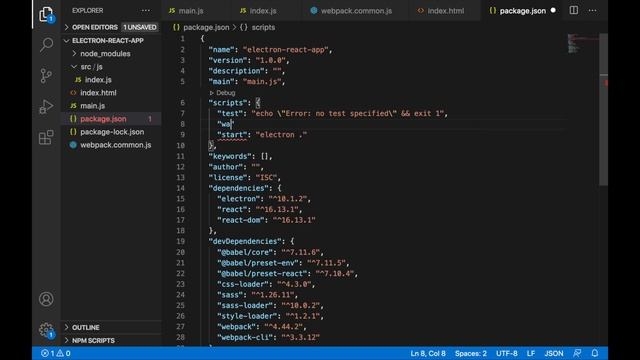Click the "start": "electron ." line

(x=262, y=135)
